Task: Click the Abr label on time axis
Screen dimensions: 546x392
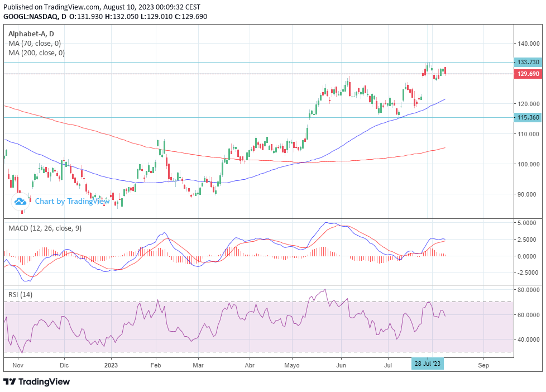Action: click(250, 365)
